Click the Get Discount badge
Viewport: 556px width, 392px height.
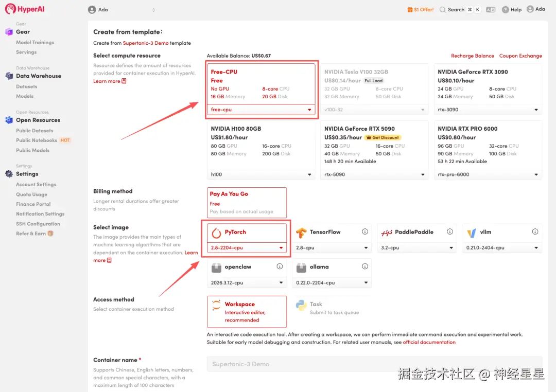tap(383, 137)
